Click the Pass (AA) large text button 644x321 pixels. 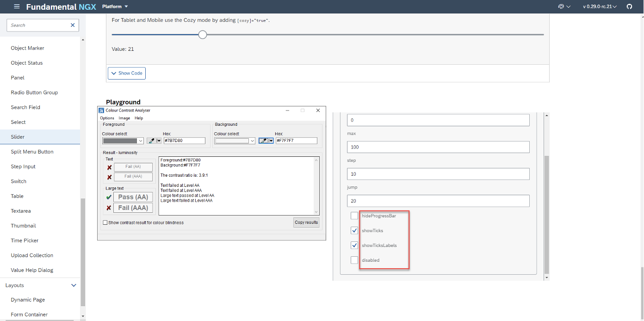(x=133, y=197)
